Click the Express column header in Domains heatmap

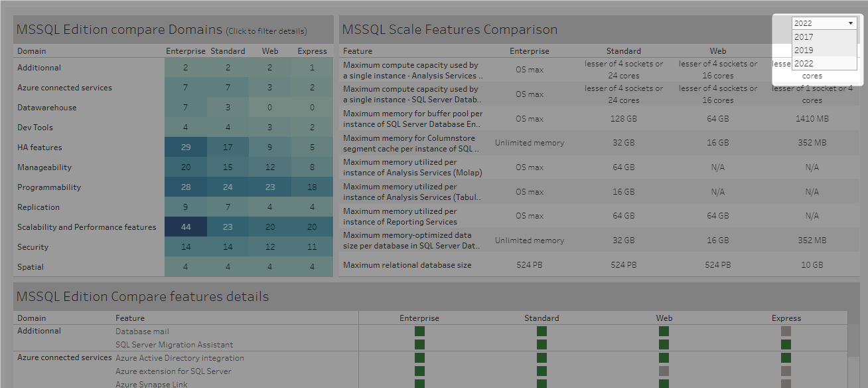click(x=312, y=51)
